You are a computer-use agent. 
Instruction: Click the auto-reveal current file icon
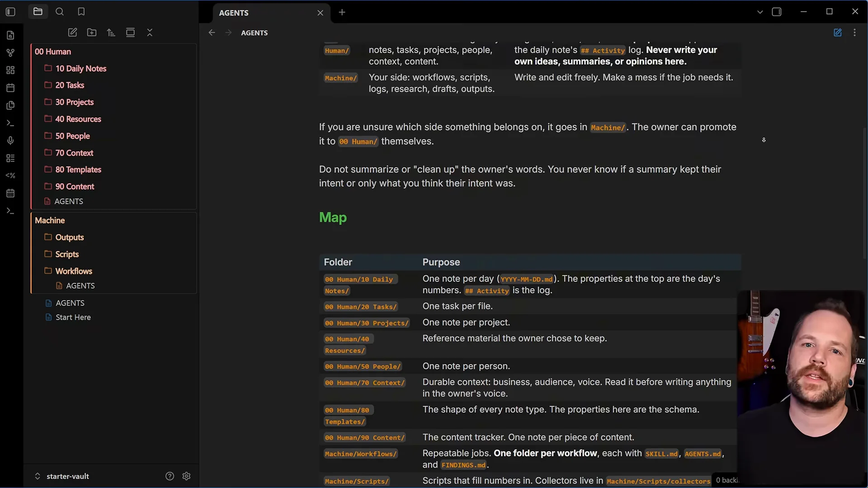point(130,33)
